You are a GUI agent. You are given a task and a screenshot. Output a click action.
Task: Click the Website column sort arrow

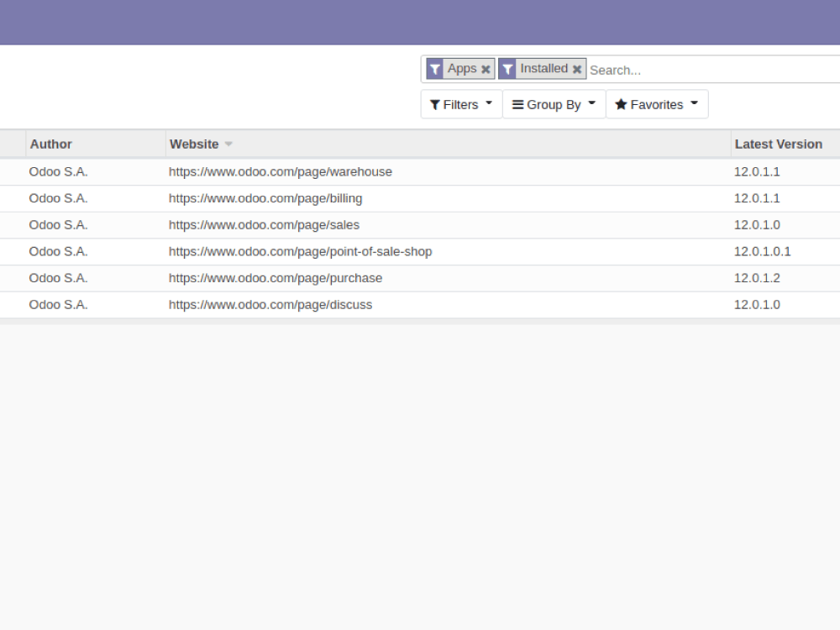coord(228,144)
